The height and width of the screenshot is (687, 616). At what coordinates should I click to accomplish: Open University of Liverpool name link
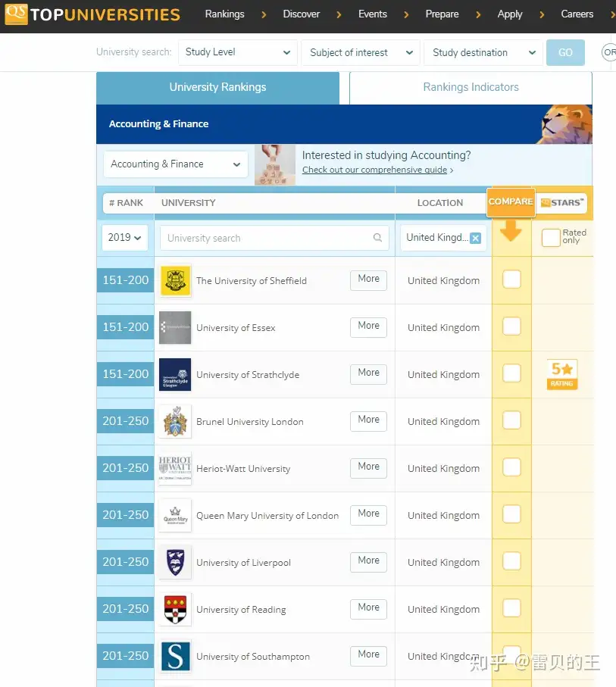pyautogui.click(x=243, y=563)
